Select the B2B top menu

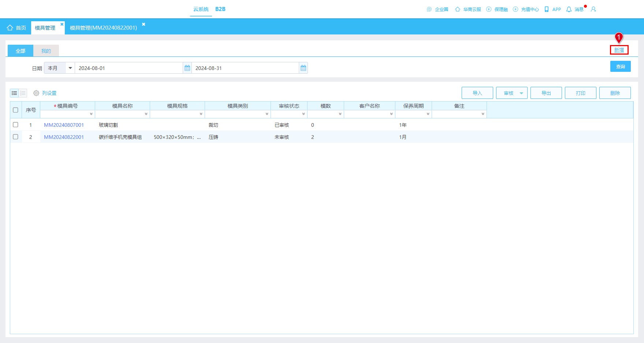pos(220,9)
